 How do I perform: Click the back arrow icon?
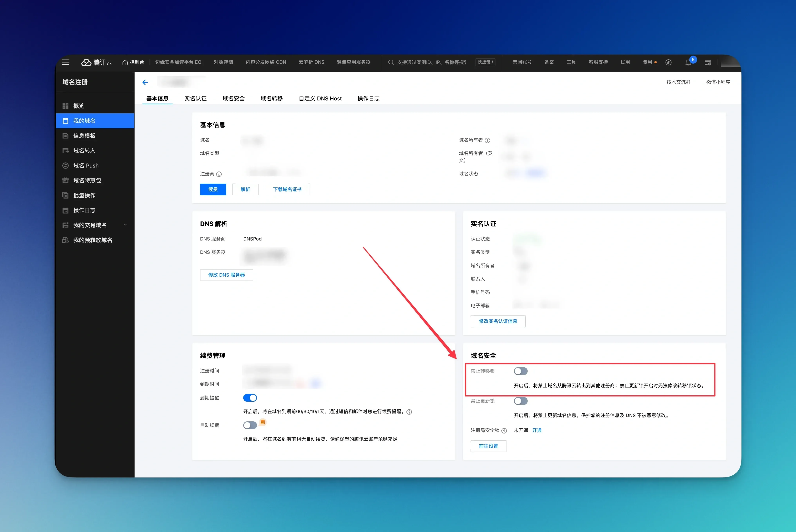(x=145, y=82)
